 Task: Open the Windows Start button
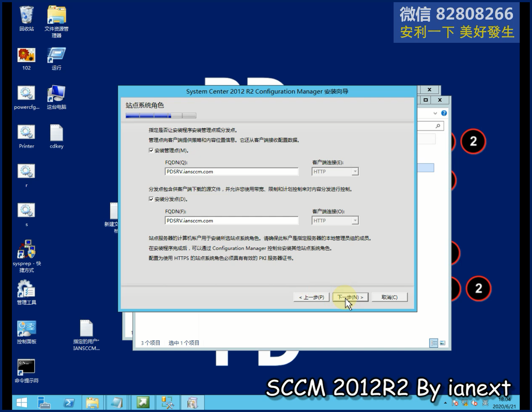[22, 402]
